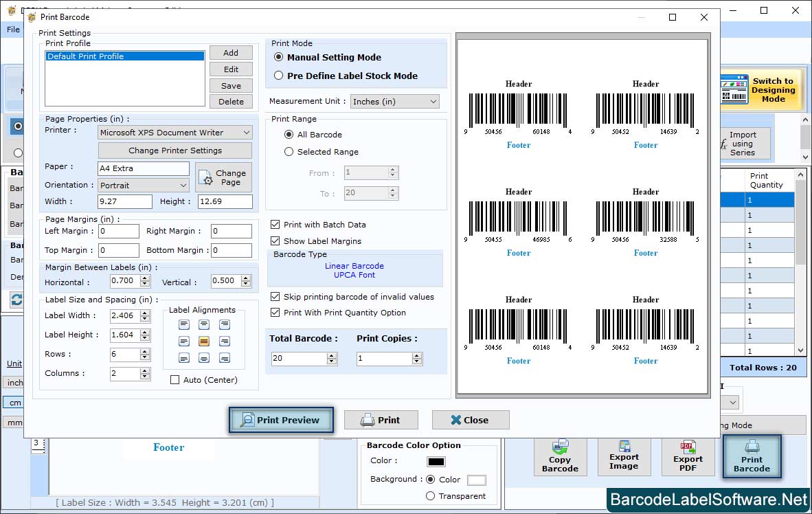This screenshot has height=514, width=812.
Task: Select the top-left label alignment icon
Action: 183,325
